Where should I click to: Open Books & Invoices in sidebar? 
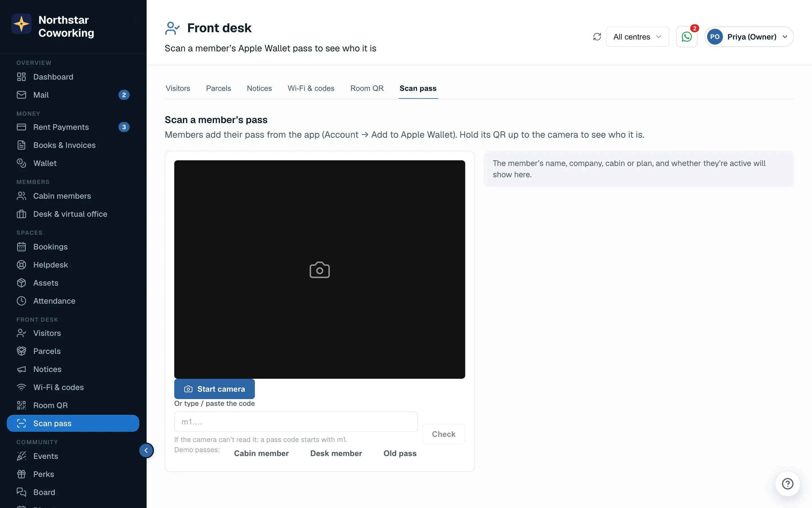tap(73, 145)
